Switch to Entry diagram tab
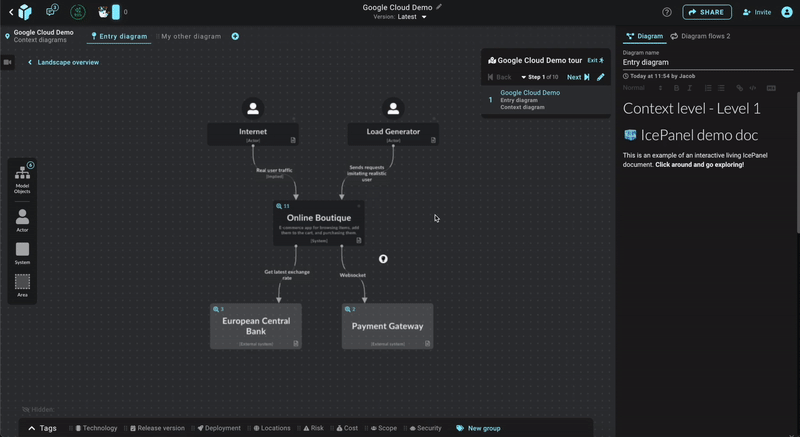 pyautogui.click(x=119, y=36)
